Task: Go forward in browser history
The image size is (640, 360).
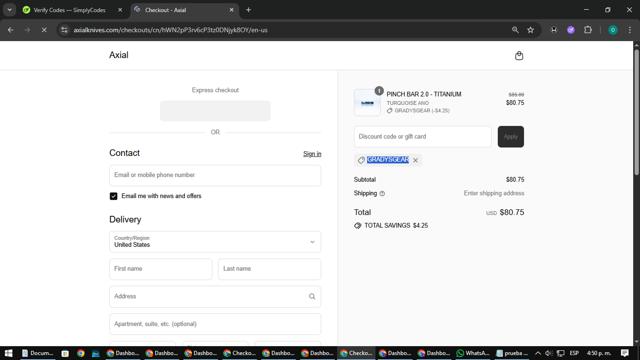Action: pos(27,30)
